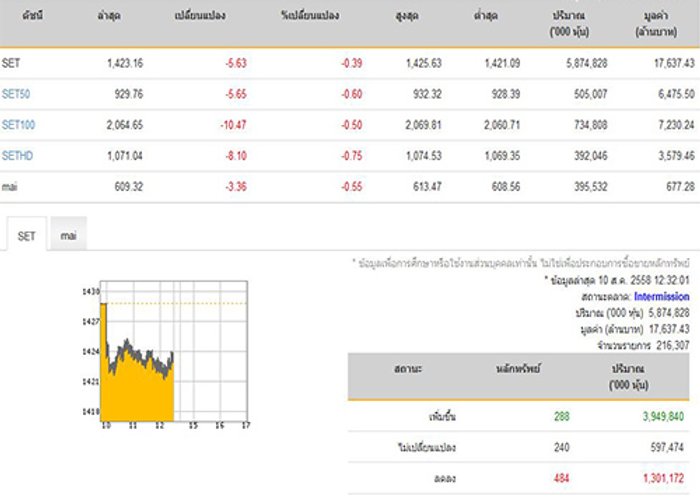
Task: Select SET100 change value -10.47
Action: [x=233, y=125]
